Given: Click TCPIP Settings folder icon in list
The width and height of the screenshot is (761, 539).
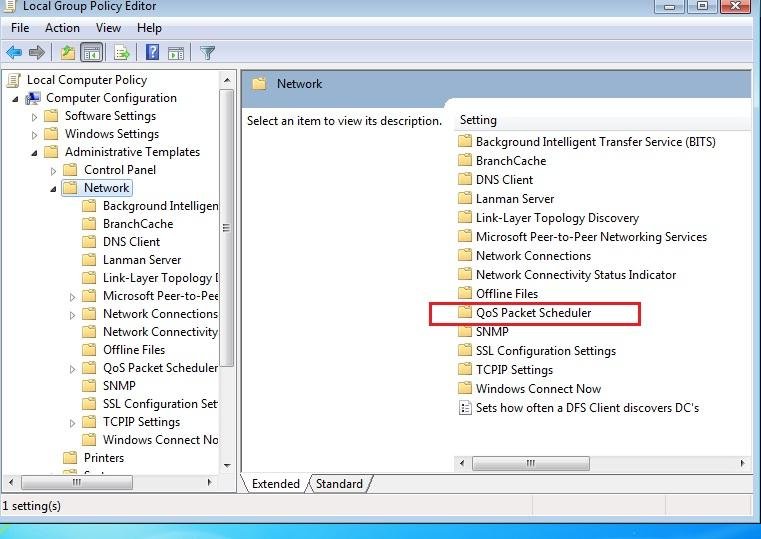Looking at the screenshot, I should pyautogui.click(x=465, y=369).
